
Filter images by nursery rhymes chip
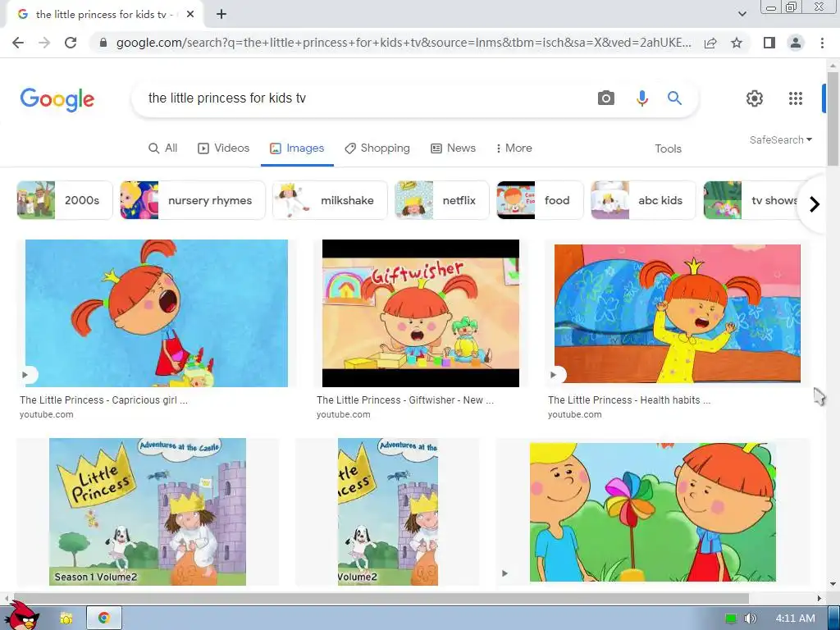pos(193,200)
